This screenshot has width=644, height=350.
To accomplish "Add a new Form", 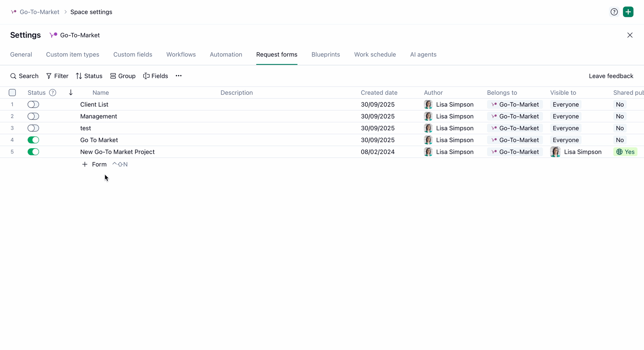I will pos(94,164).
